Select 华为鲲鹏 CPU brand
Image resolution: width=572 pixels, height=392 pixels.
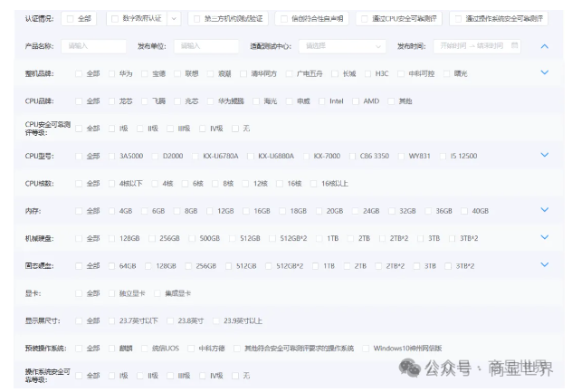click(x=210, y=101)
